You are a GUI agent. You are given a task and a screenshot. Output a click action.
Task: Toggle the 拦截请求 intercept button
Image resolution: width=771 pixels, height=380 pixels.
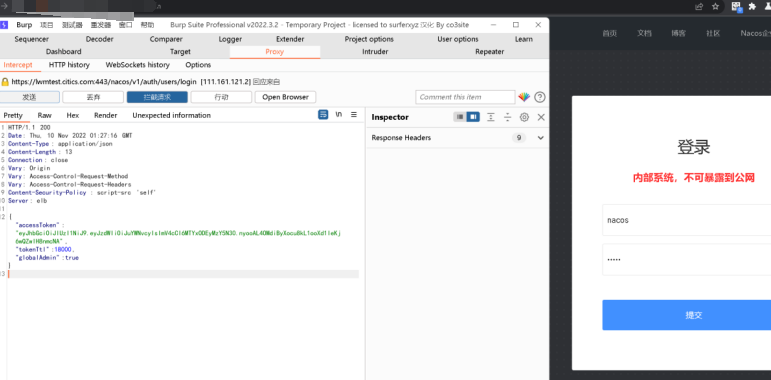157,97
